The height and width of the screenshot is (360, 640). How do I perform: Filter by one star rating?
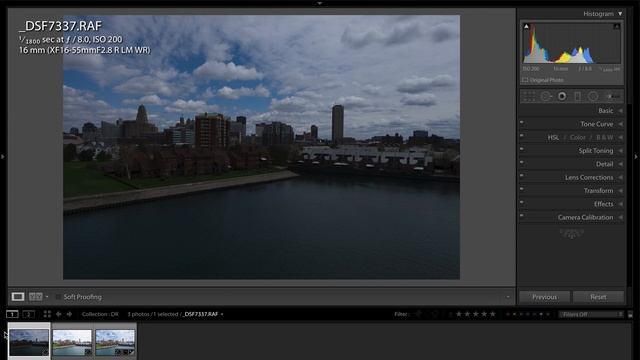click(459, 314)
